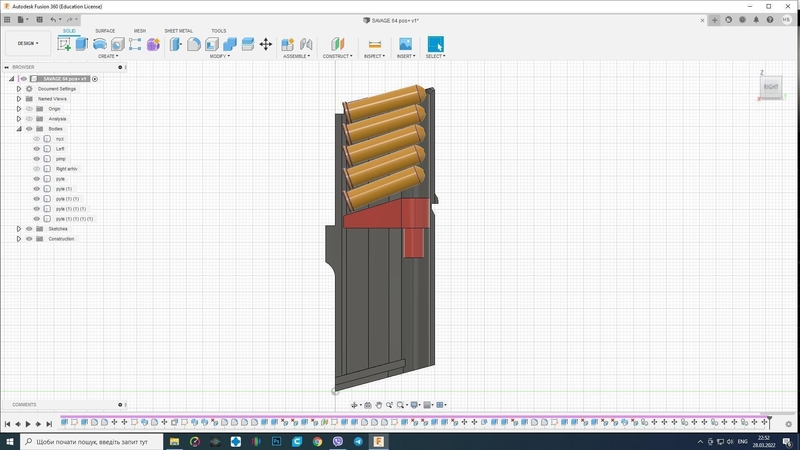Click the Construct menu label
The image size is (800, 450).
click(338, 56)
